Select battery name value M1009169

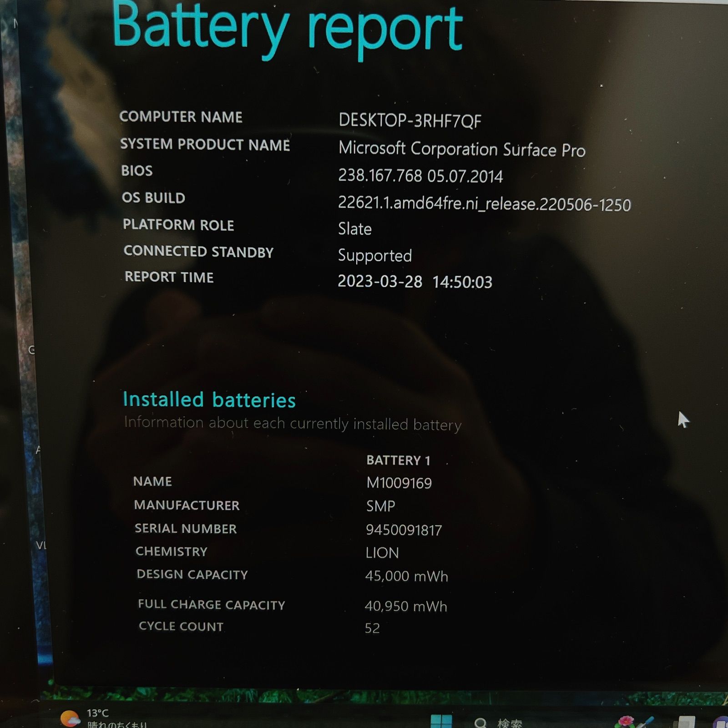click(x=399, y=483)
